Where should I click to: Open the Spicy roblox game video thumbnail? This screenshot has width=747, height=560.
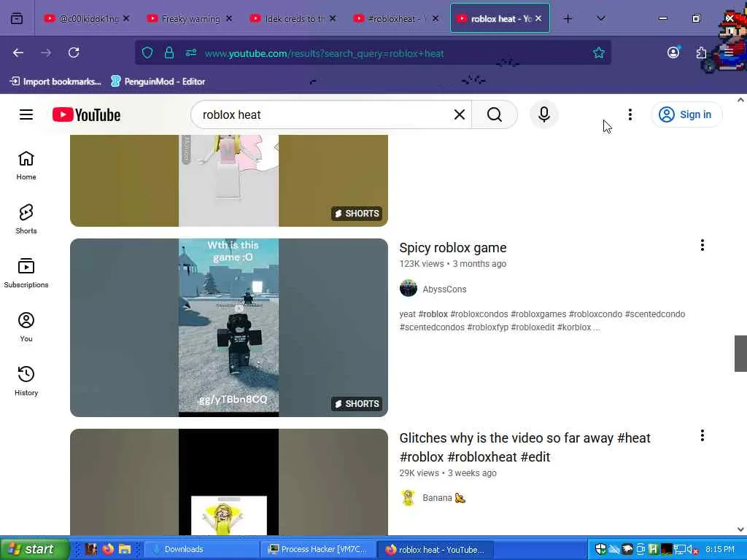229,327
